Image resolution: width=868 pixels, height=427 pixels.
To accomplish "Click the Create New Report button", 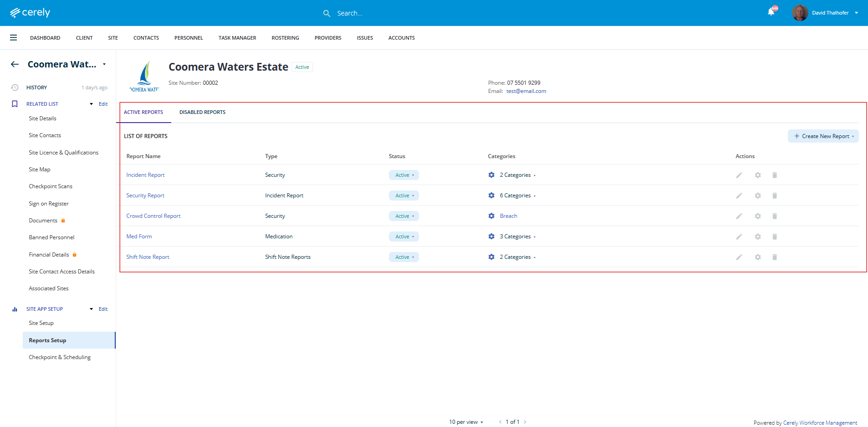I will tap(823, 136).
